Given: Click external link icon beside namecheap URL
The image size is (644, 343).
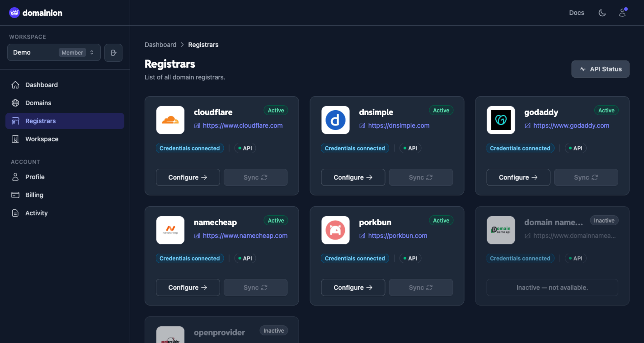Looking at the screenshot, I should pos(197,236).
